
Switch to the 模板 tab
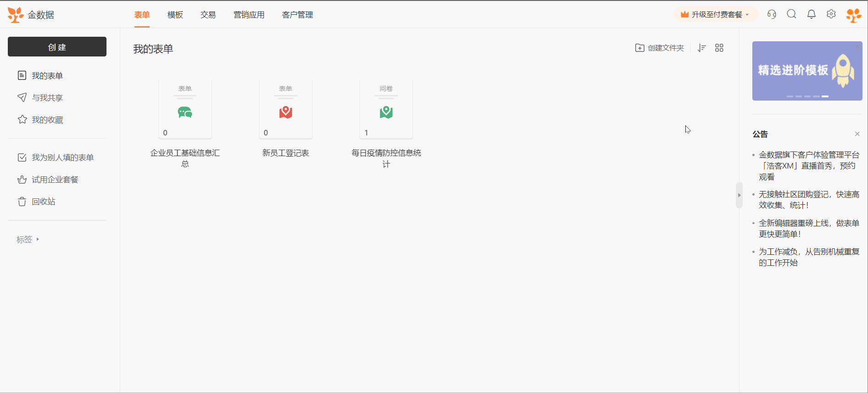tap(175, 15)
